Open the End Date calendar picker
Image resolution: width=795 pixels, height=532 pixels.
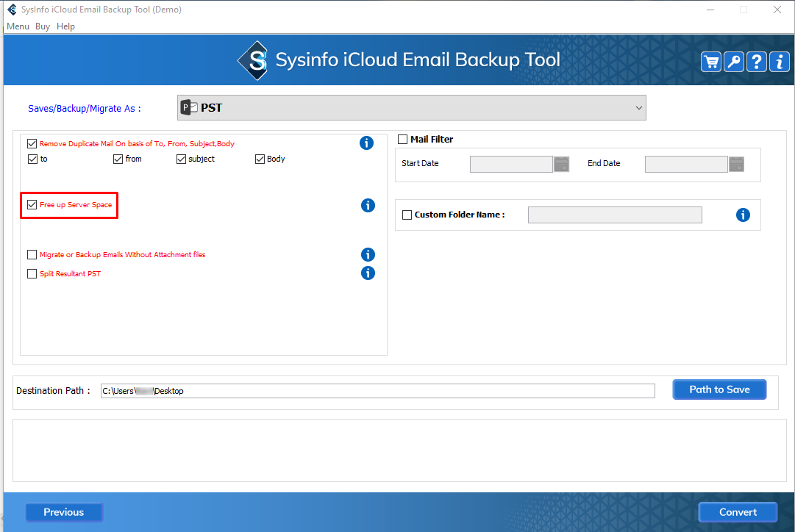point(736,164)
